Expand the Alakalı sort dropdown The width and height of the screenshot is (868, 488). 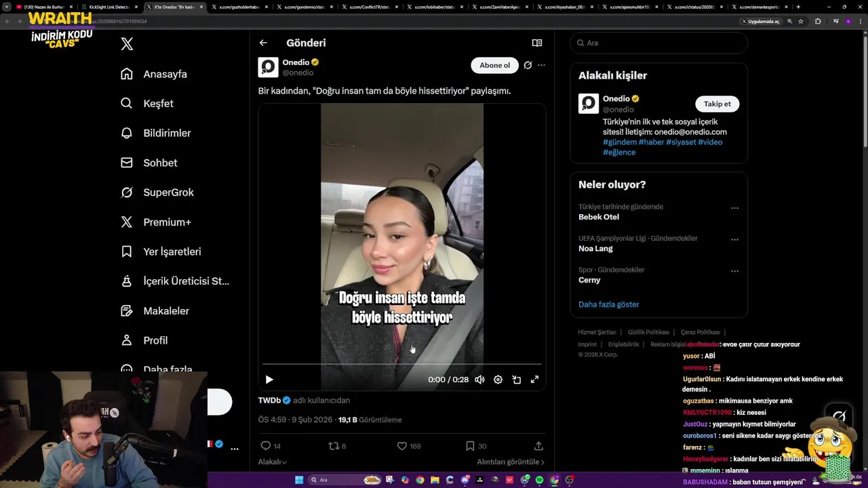coord(272,462)
